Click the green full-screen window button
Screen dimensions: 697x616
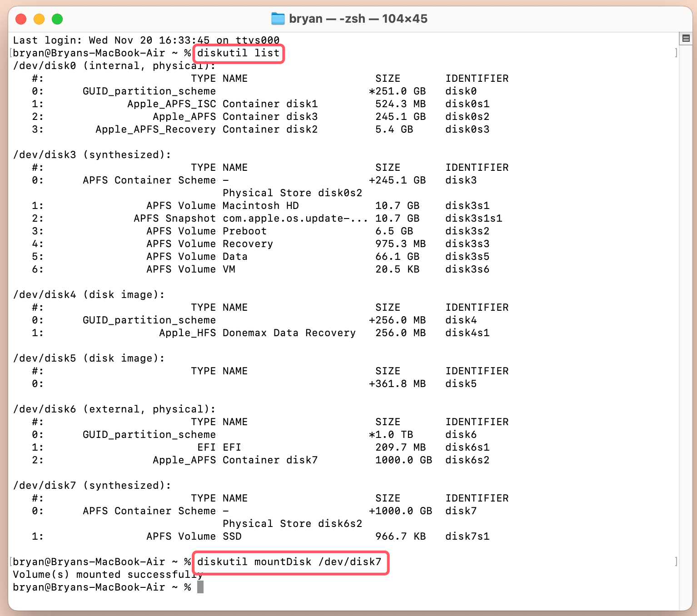57,19
